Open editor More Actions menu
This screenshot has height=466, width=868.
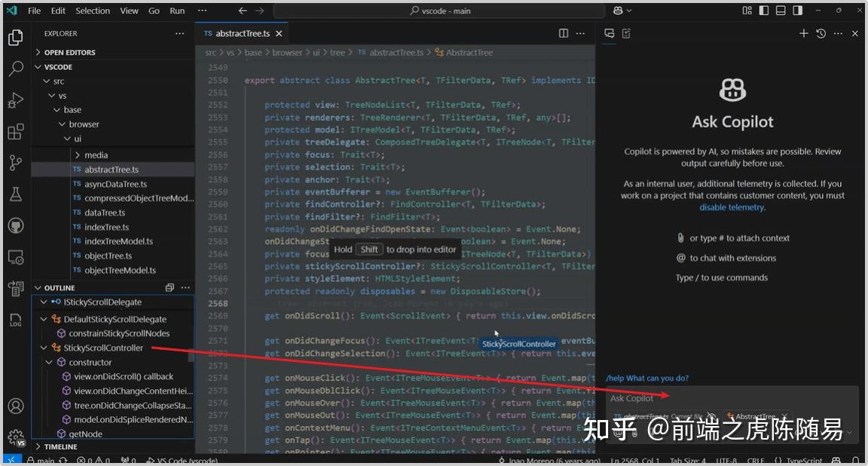[x=580, y=33]
